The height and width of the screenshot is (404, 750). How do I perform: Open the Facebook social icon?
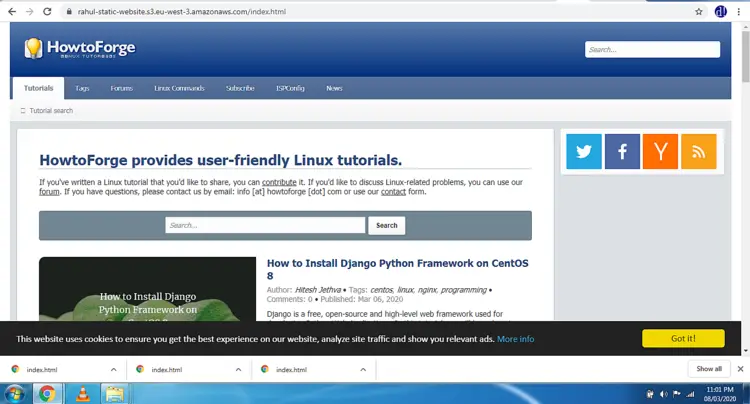click(622, 151)
